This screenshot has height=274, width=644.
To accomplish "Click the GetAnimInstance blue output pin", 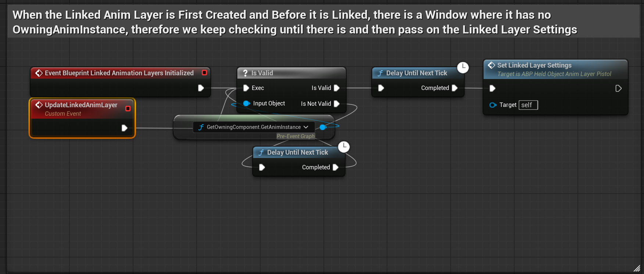I will pyautogui.click(x=323, y=127).
